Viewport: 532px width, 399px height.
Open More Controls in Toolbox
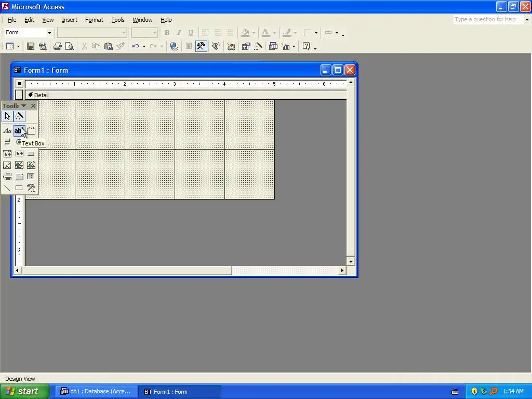coord(31,188)
